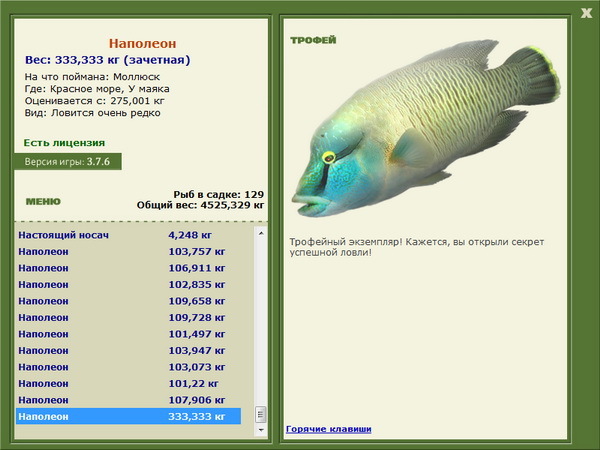
Task: Click the Вес: 333,333 кг (зачетная) text
Action: pos(108,60)
